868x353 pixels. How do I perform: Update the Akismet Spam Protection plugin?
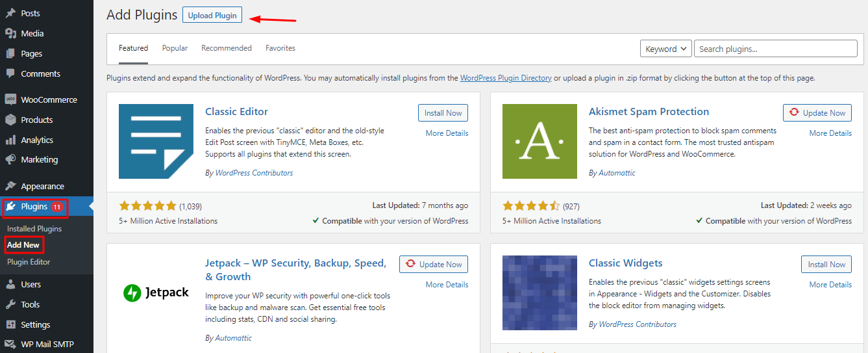[x=817, y=112]
